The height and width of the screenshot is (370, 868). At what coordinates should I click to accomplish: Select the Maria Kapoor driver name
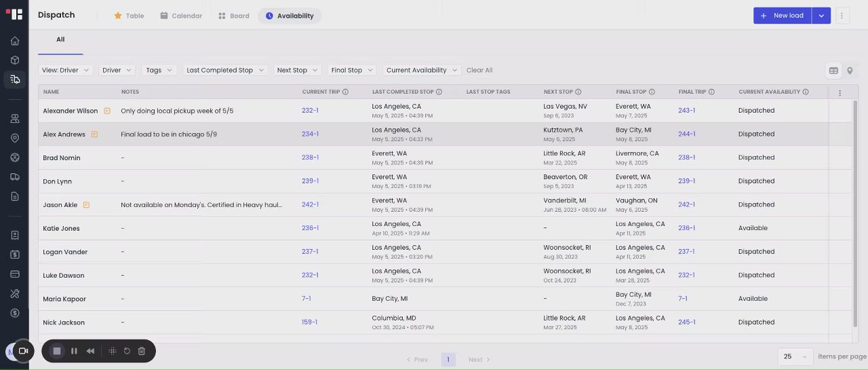pyautogui.click(x=64, y=299)
